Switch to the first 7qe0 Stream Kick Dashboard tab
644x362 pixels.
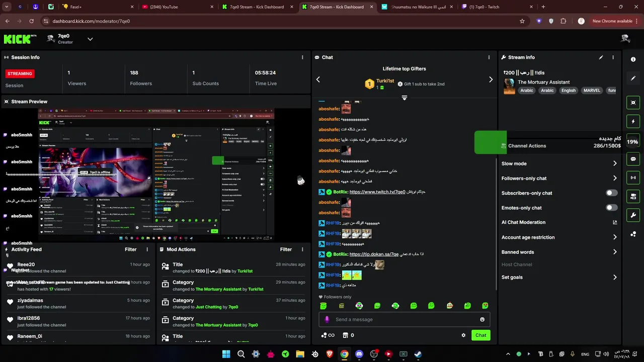click(x=257, y=7)
